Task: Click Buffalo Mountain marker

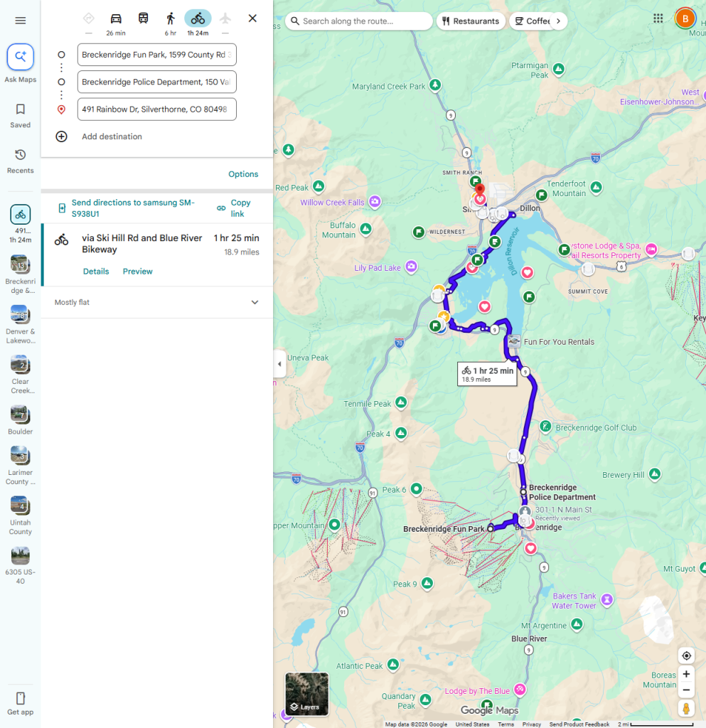Action: coord(365,229)
